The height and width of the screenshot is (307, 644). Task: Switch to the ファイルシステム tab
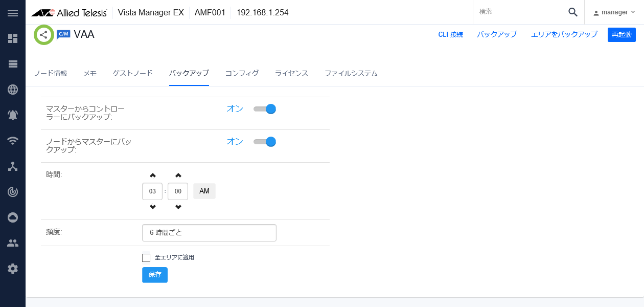(351, 73)
